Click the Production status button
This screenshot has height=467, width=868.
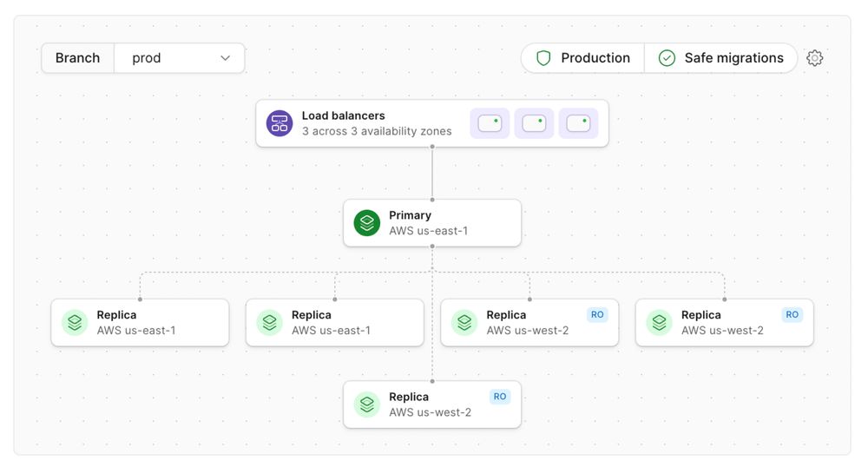tap(583, 58)
